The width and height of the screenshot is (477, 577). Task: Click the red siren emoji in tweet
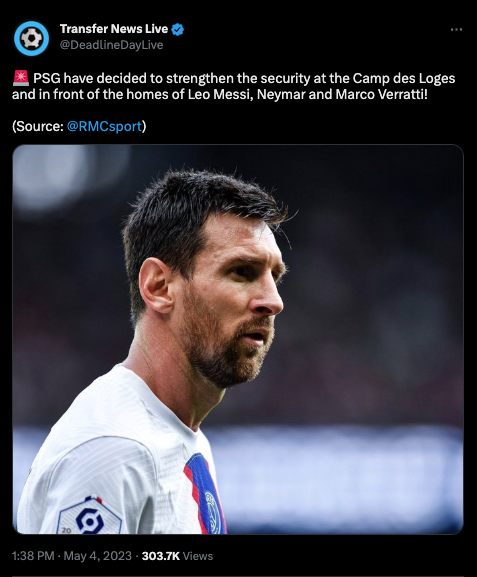click(x=21, y=78)
